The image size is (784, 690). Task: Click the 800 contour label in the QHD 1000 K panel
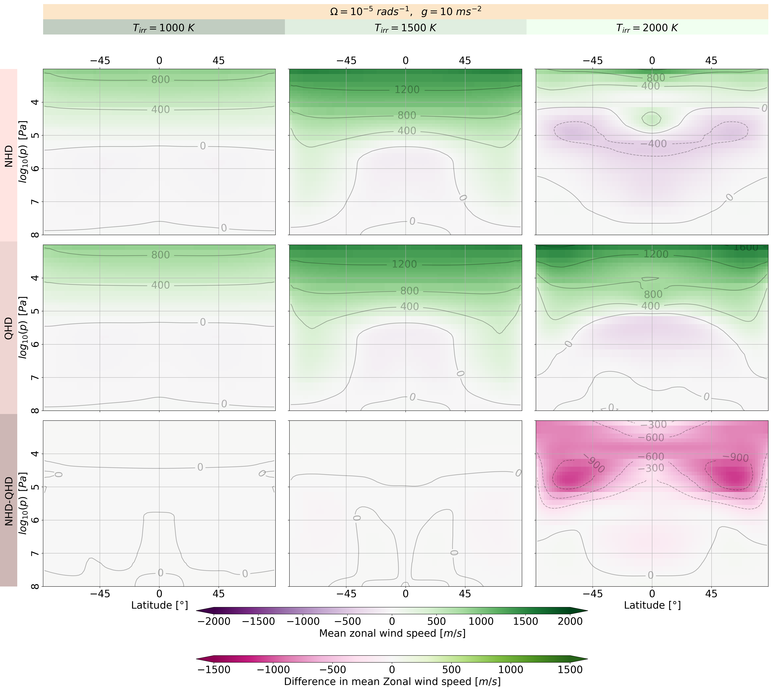click(160, 255)
